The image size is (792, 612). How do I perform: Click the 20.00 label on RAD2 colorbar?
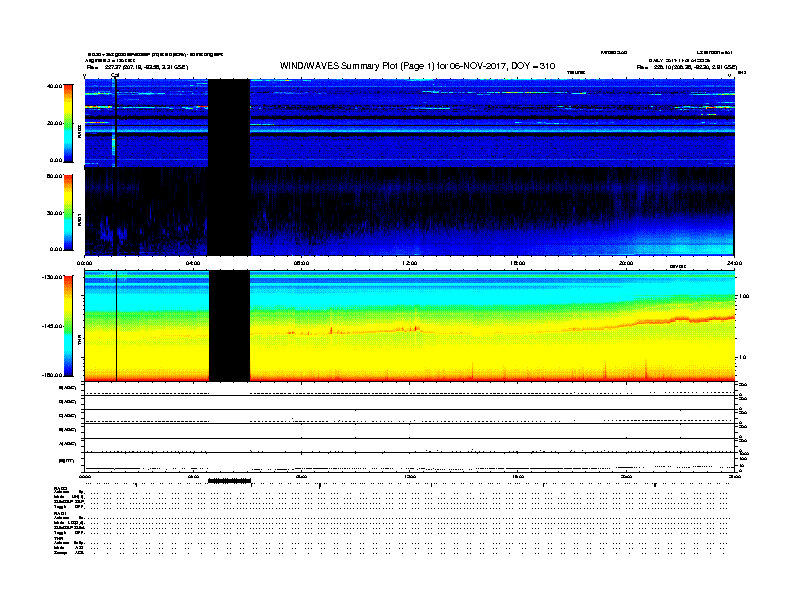54,123
